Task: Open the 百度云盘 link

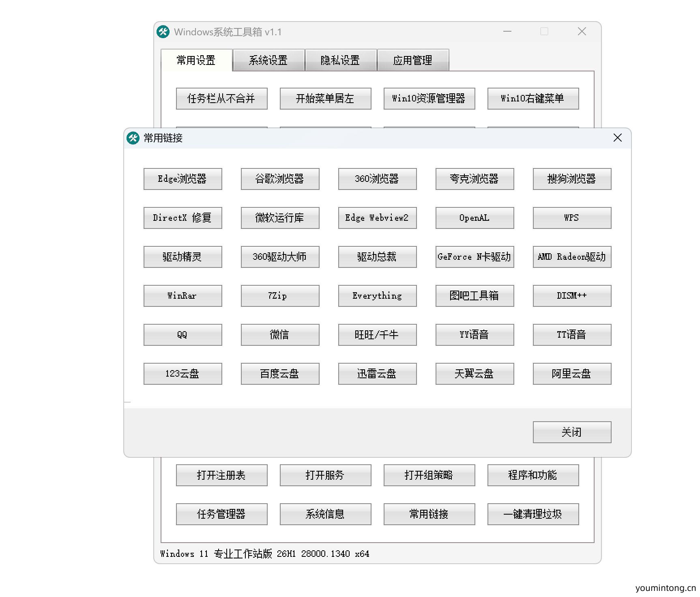Action: click(x=280, y=373)
